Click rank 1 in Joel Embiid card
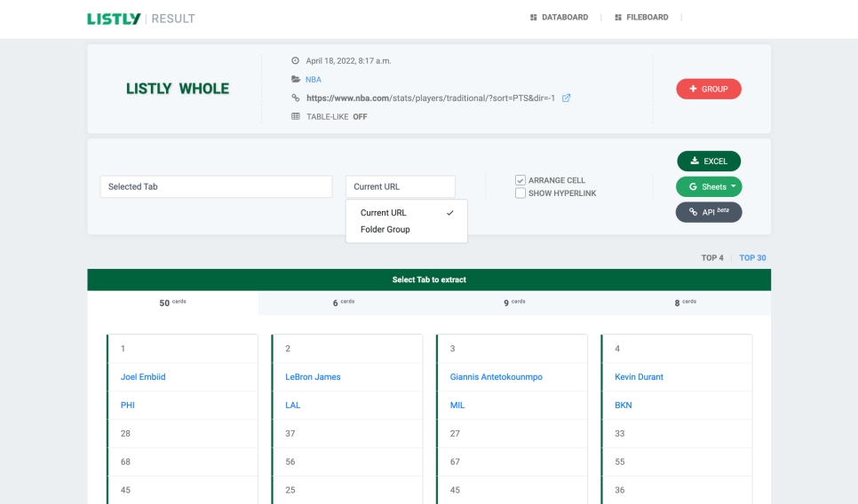Image resolution: width=858 pixels, height=504 pixels. coord(123,348)
